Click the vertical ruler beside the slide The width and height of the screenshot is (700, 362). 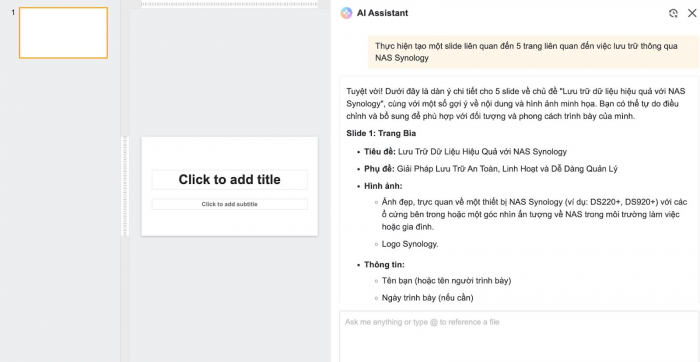pyautogui.click(x=125, y=186)
